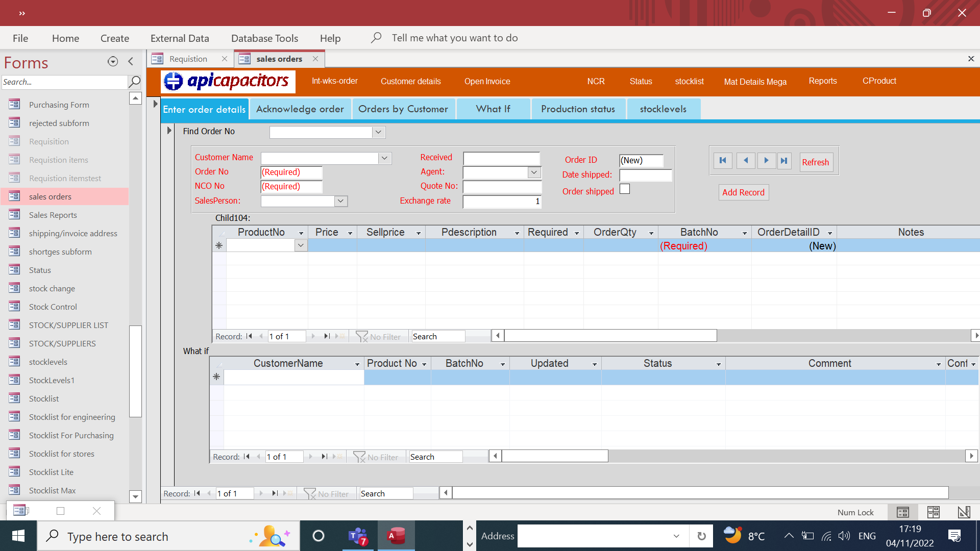Close the sales orders tab

coord(315,59)
